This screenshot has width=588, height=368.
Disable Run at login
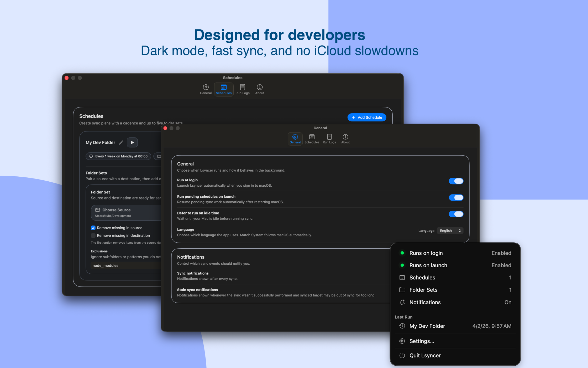(x=456, y=181)
